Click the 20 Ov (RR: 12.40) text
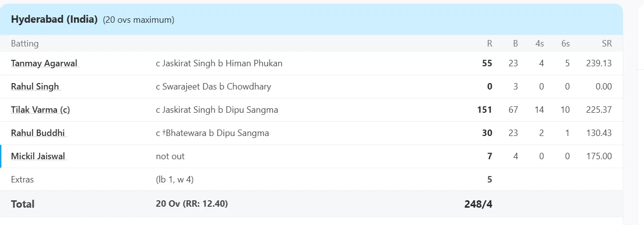The image size is (644, 225). coord(192,204)
